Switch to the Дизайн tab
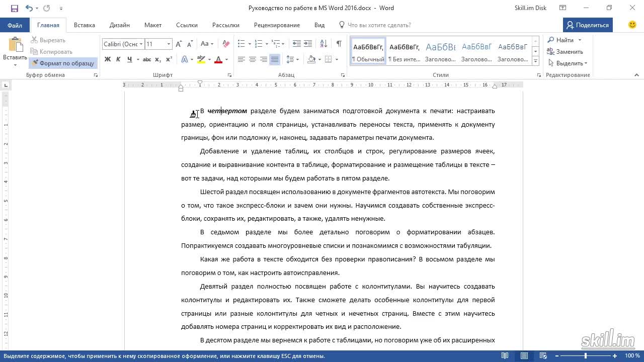Viewport: 644px width, 362px height. (120, 25)
